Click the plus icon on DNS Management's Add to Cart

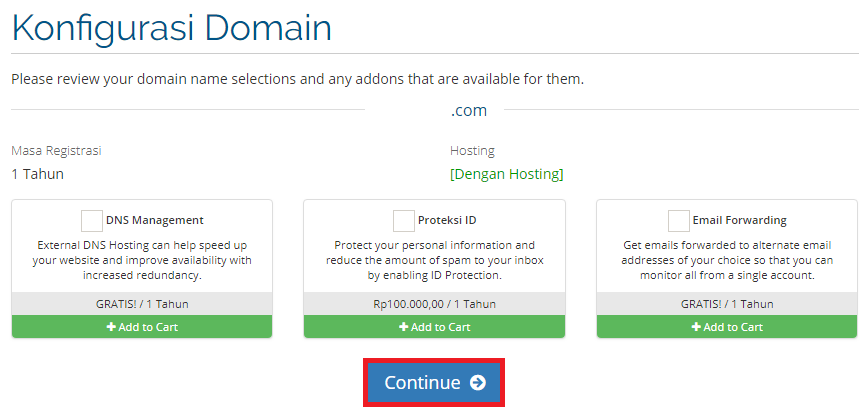click(x=111, y=327)
